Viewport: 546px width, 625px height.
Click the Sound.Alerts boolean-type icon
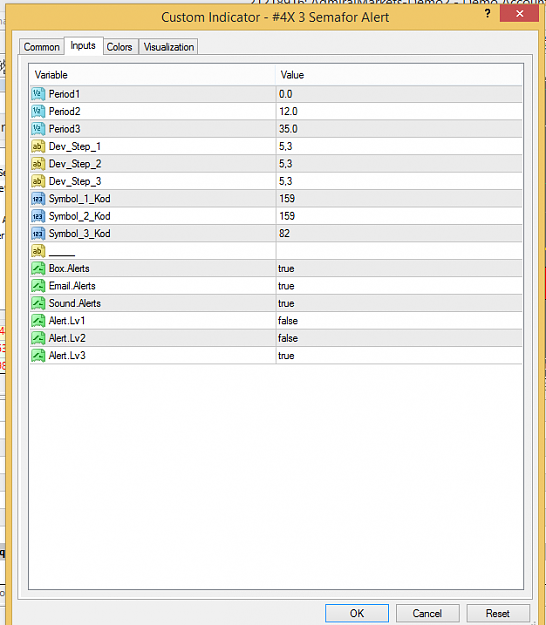click(38, 303)
